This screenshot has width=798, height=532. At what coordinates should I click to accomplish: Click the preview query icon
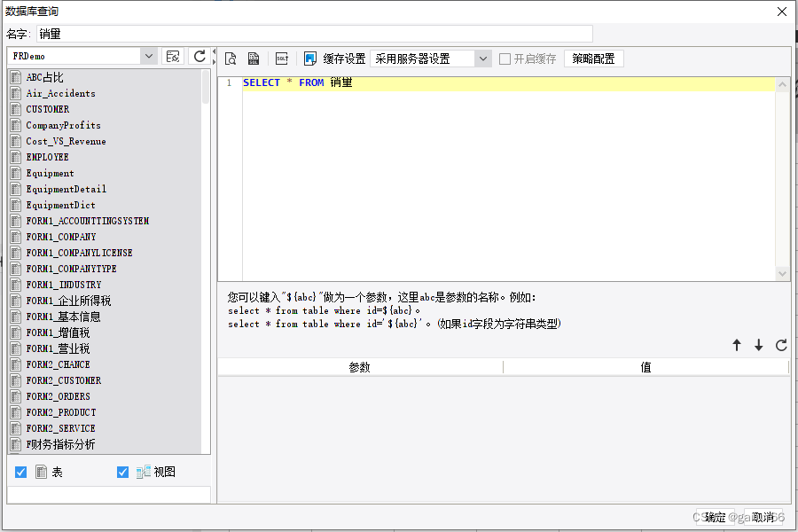pyautogui.click(x=231, y=59)
